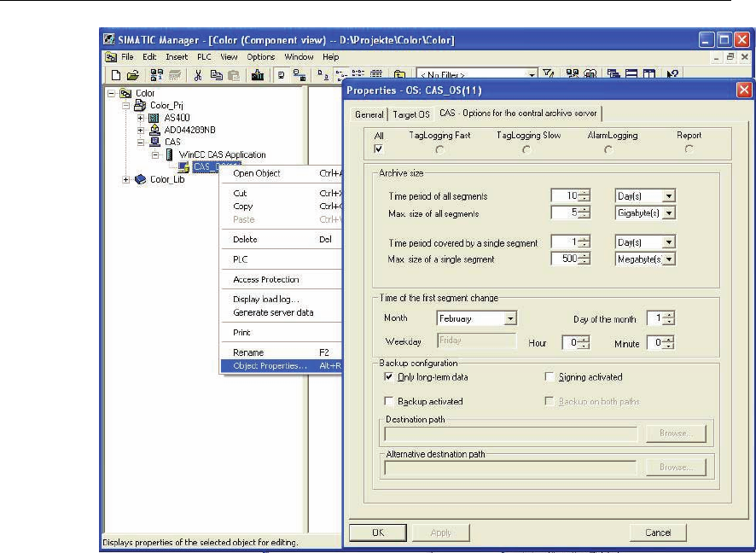Image resolution: width=756 pixels, height=553 pixels.
Task: Collapse the CAS tree node
Action: pyautogui.click(x=140, y=143)
